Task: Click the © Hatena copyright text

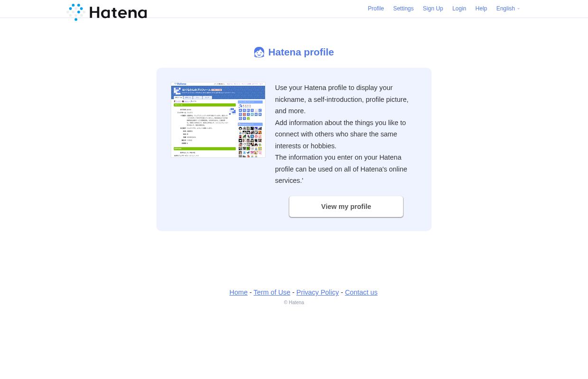Action: (294, 303)
